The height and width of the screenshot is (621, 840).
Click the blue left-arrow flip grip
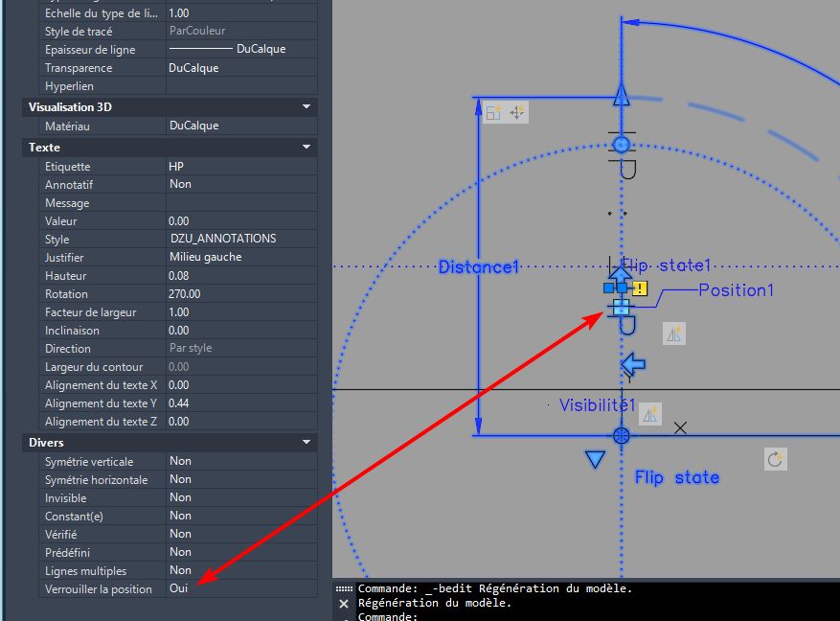pyautogui.click(x=633, y=364)
